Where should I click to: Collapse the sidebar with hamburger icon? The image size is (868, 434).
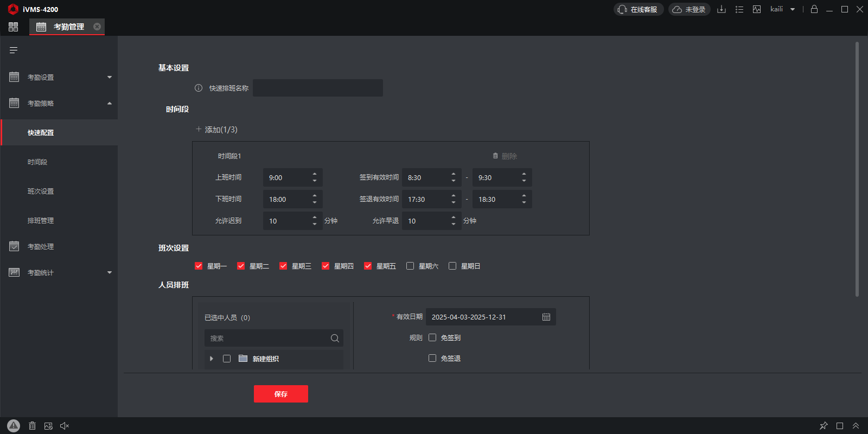coord(14,50)
